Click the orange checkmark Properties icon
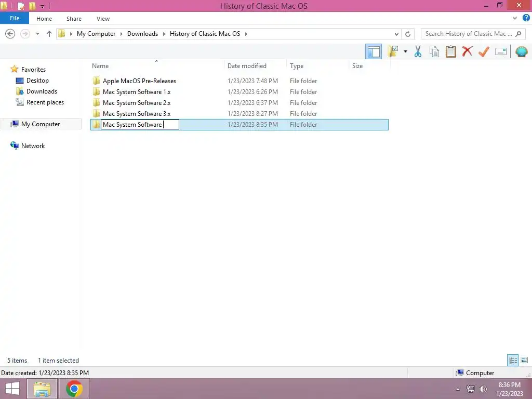The width and height of the screenshot is (532, 399). [x=484, y=51]
